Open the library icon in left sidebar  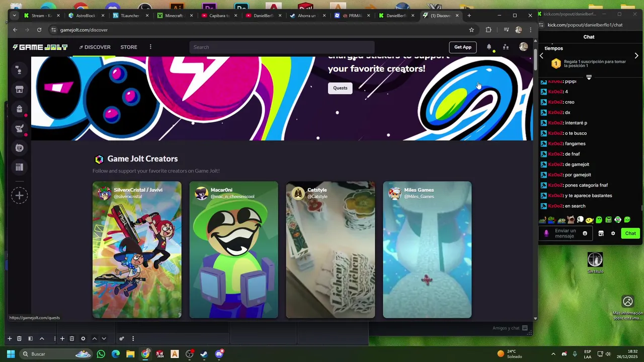coord(19,167)
